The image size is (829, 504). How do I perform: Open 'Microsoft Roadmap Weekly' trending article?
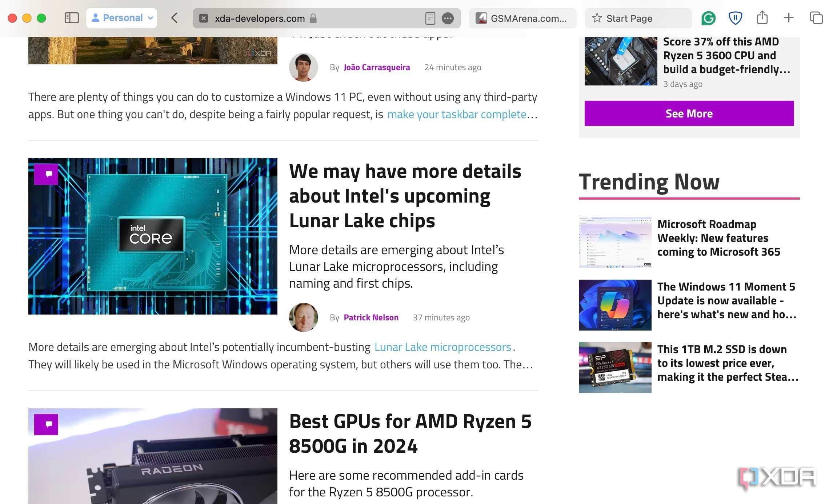tap(718, 238)
